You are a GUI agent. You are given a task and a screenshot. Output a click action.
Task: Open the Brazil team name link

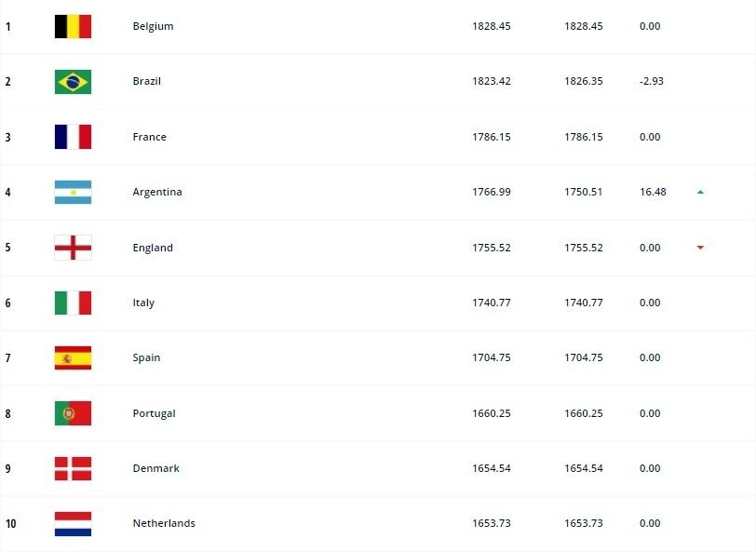pyautogui.click(x=146, y=81)
